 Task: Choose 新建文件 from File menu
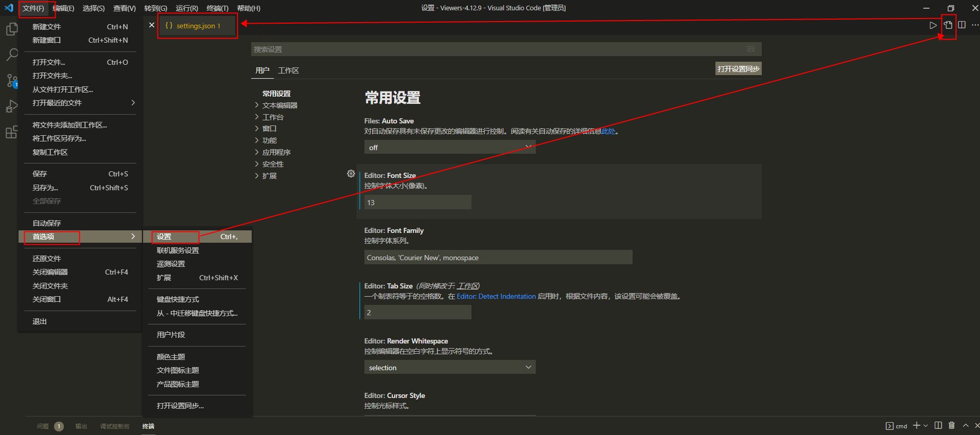point(80,27)
